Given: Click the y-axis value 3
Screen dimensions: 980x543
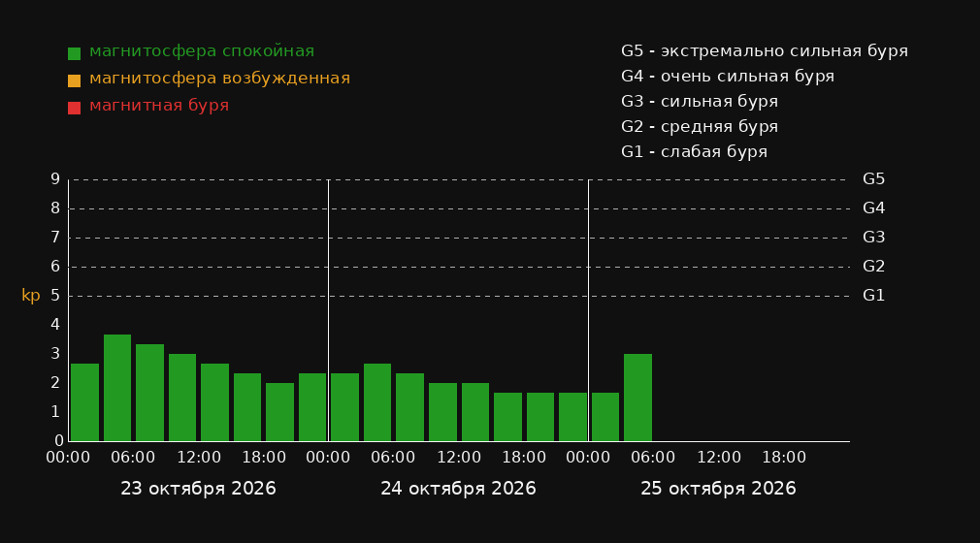Looking at the screenshot, I should pos(55,354).
